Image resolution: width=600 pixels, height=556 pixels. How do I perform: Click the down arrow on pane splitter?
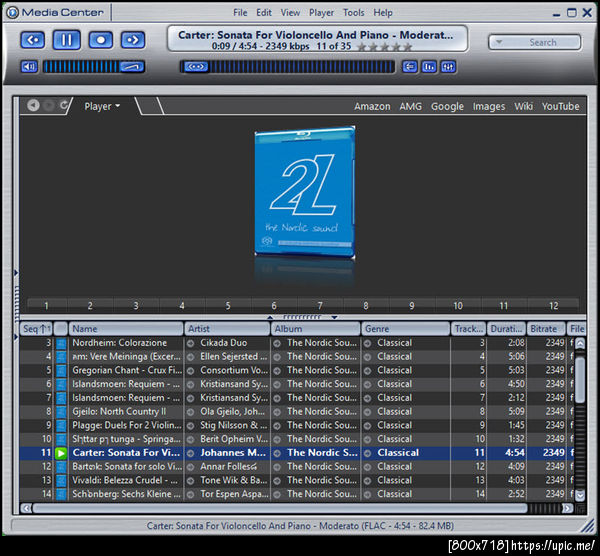tap(334, 317)
